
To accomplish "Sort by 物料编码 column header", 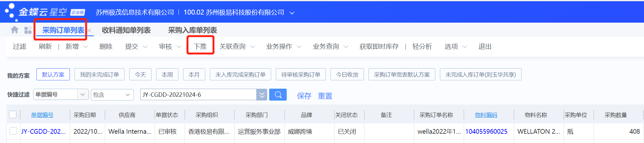I will [486, 115].
